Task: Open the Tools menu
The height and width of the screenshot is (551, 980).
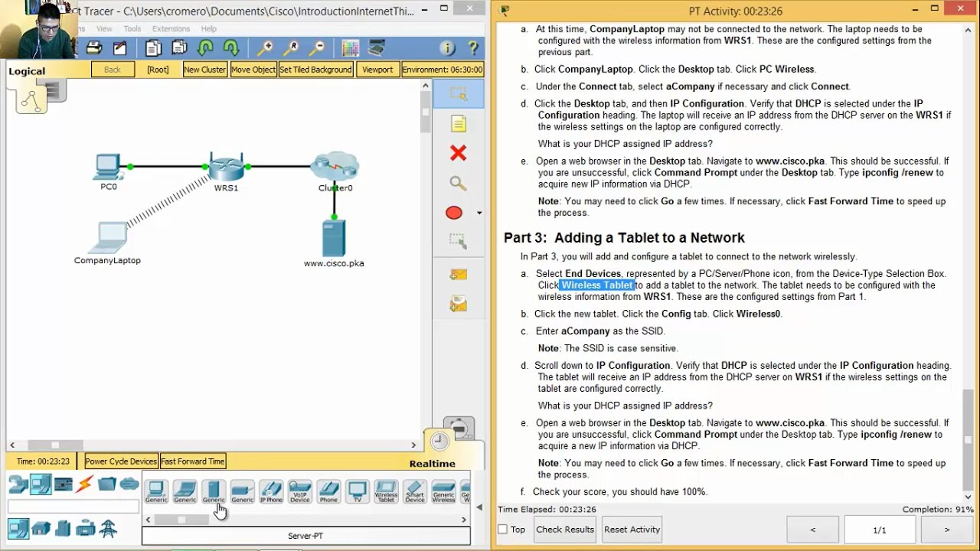Action: pos(132,28)
